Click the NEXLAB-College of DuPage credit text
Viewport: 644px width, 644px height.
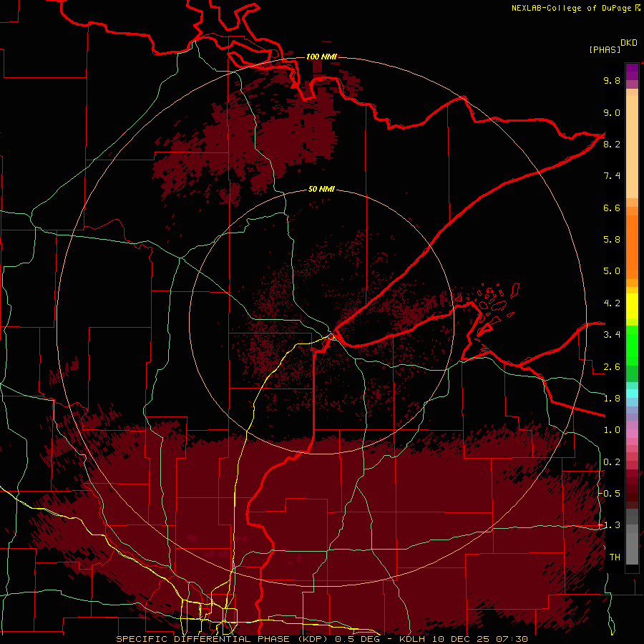[575, 8]
